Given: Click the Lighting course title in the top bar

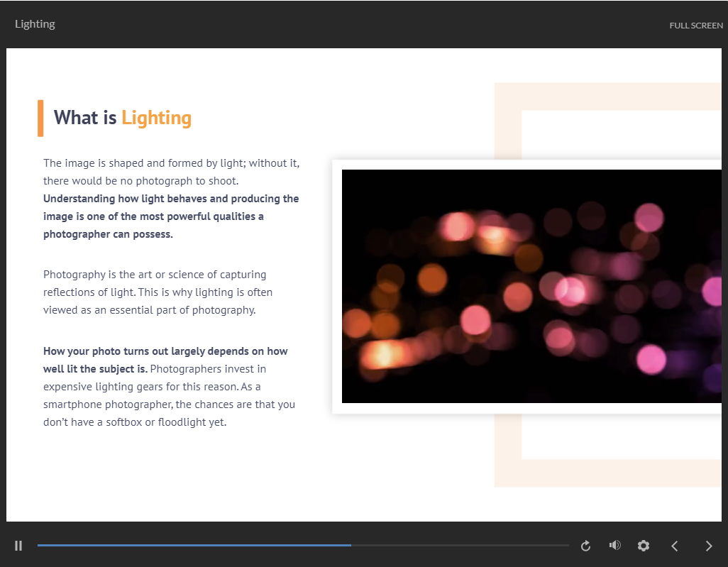Looking at the screenshot, I should coord(35,24).
